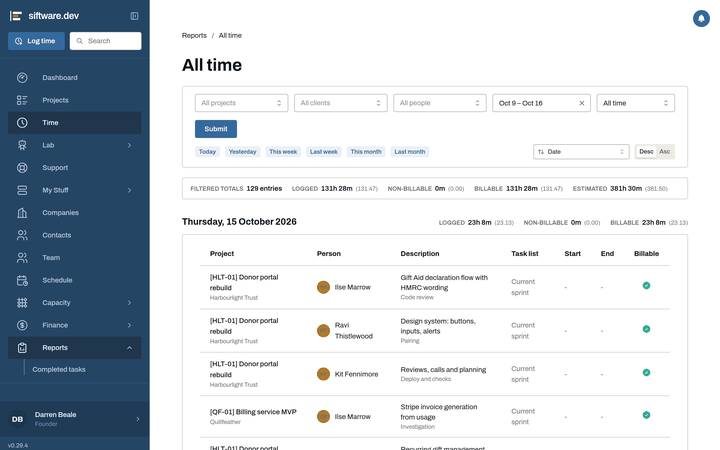This screenshot has height=450, width=720.
Task: Click Ilse Marrow avatar in Stripe invoice row
Action: (x=323, y=416)
